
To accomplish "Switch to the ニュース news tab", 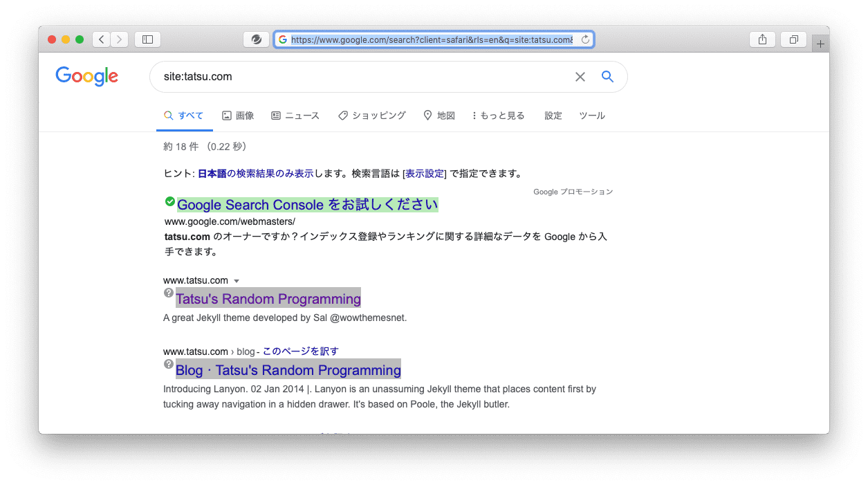I will tap(295, 116).
